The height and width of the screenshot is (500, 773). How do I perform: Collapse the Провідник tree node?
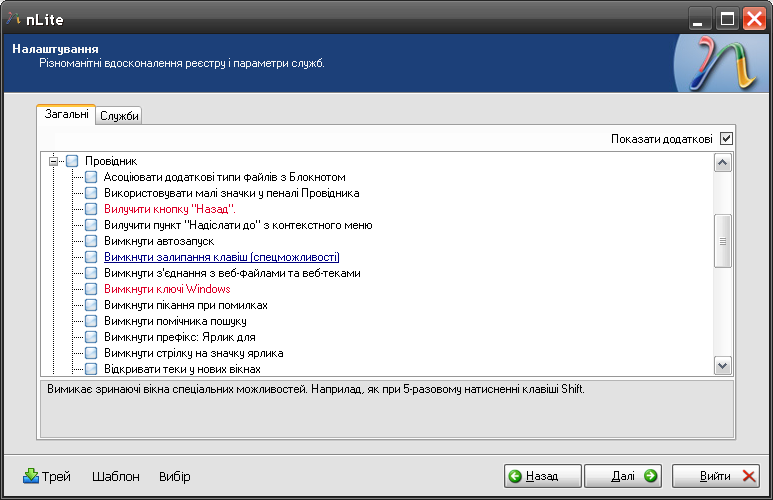tap(54, 161)
